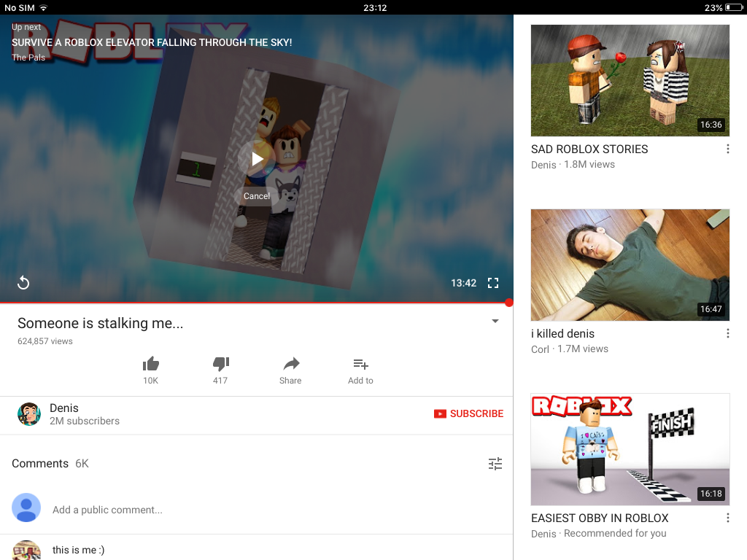Click the comment 'this is me :)'
The height and width of the screenshot is (560, 747).
(x=78, y=550)
